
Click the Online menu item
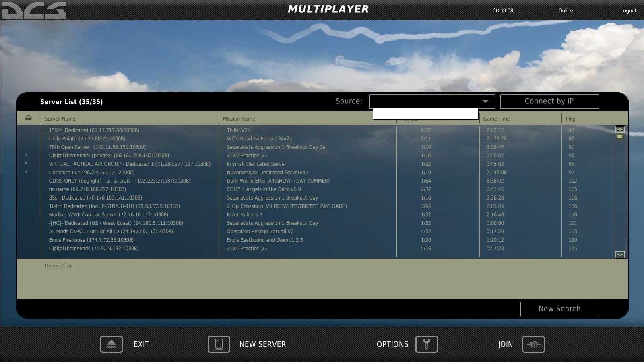point(566,11)
